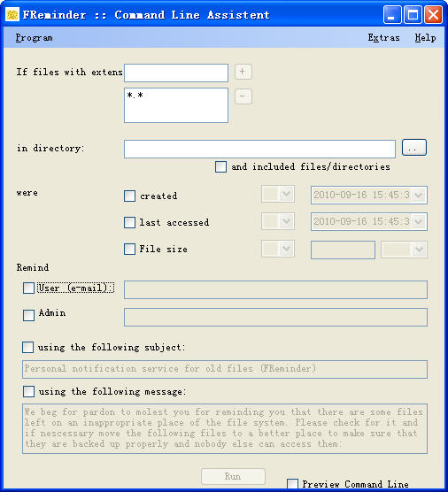The height and width of the screenshot is (492, 448).
Task: Open the Extras menu
Action: (x=383, y=38)
